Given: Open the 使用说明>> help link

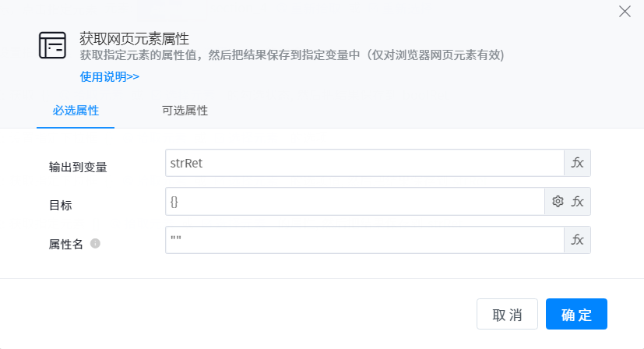Looking at the screenshot, I should [110, 76].
